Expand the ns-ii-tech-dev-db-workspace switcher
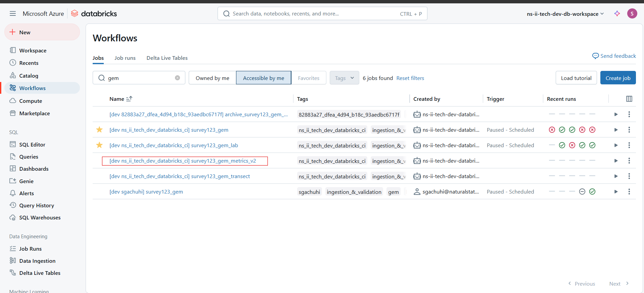This screenshot has width=644, height=293. 565,14
